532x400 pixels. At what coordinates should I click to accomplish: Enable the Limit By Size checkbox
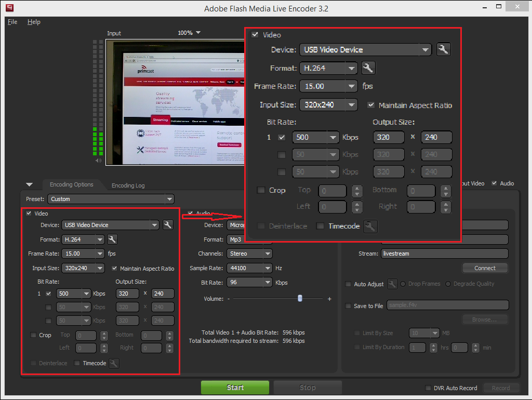[357, 333]
